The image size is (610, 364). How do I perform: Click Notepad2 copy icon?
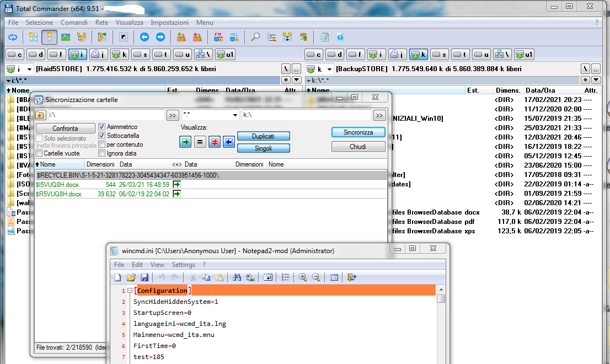click(206, 277)
